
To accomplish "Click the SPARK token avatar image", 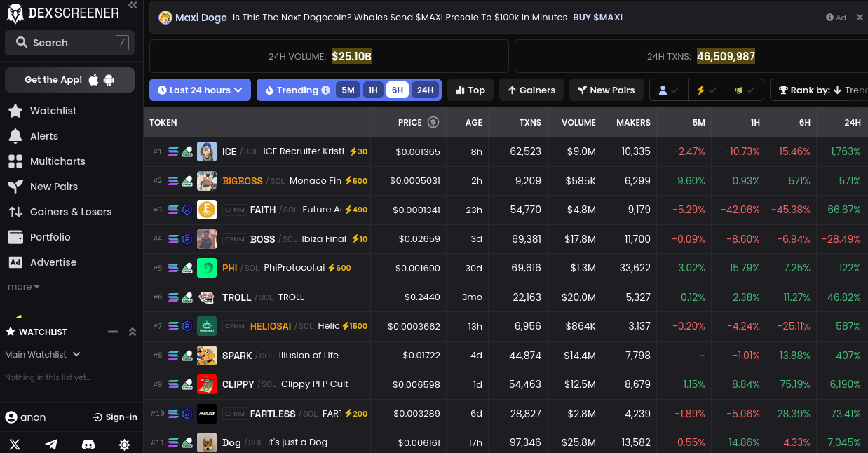I will coord(207,356).
